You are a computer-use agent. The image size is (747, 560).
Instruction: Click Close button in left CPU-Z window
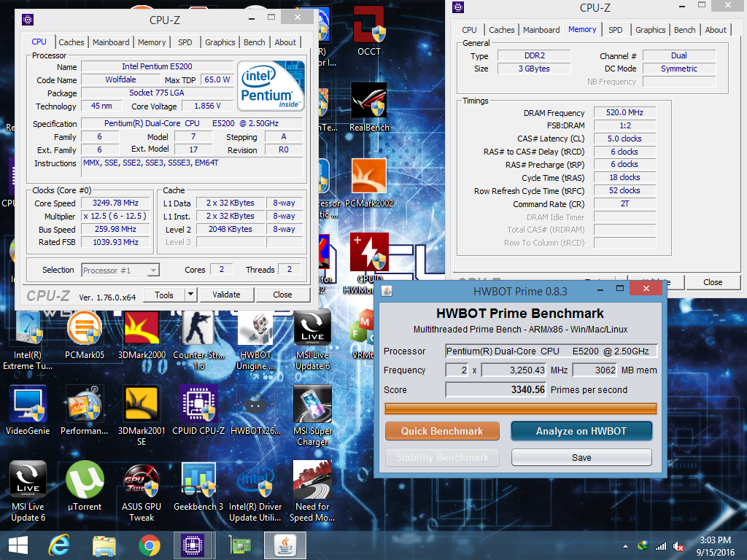tap(282, 295)
